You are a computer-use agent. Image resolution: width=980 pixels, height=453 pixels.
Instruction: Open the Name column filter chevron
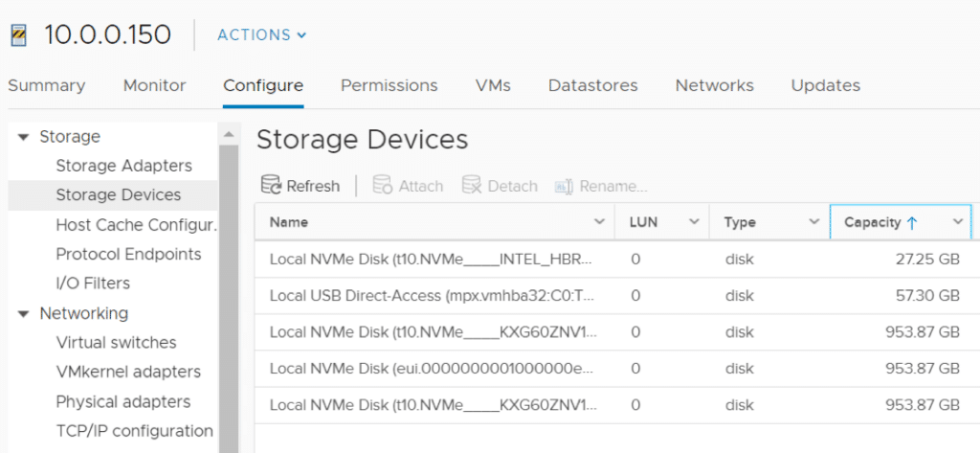599,222
